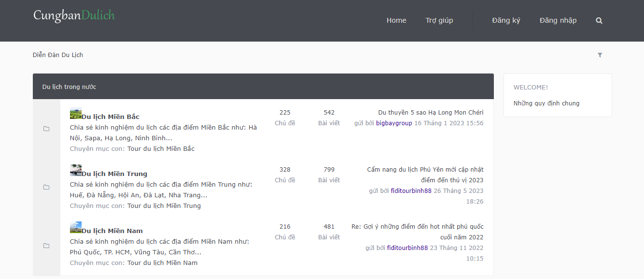This screenshot has width=644, height=279.
Task: Click the Miền Trung description mentioning Huế, Đà Nẵng
Action: pos(161,190)
